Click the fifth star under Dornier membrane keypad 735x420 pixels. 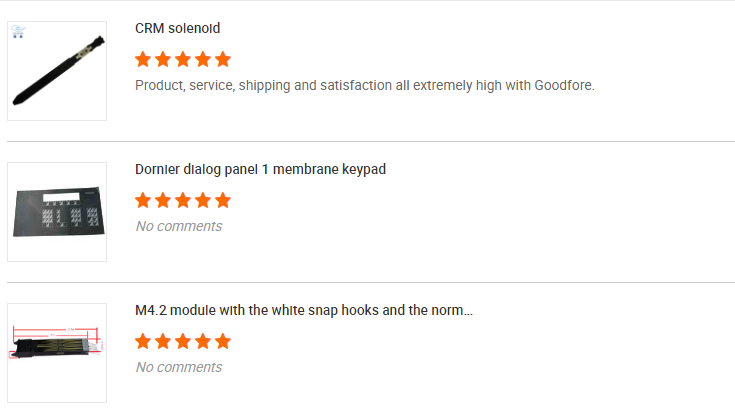[223, 200]
